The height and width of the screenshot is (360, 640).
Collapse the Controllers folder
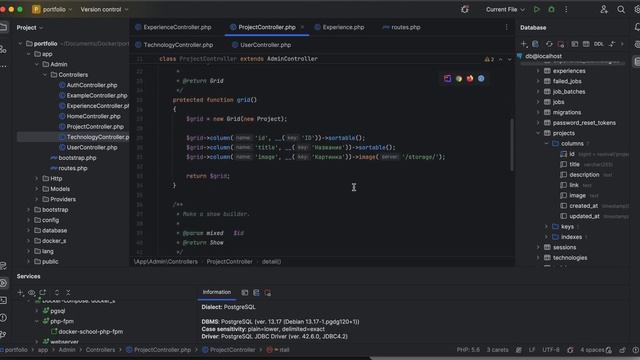click(45, 75)
